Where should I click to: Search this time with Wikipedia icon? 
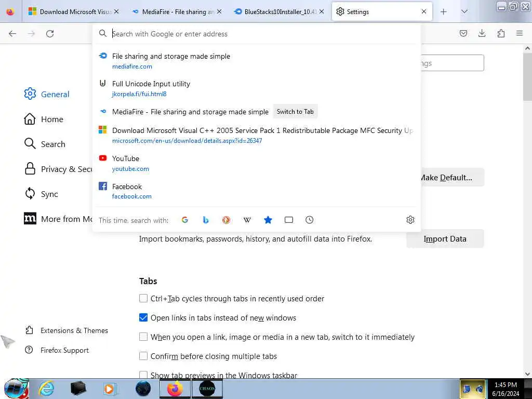pyautogui.click(x=247, y=220)
